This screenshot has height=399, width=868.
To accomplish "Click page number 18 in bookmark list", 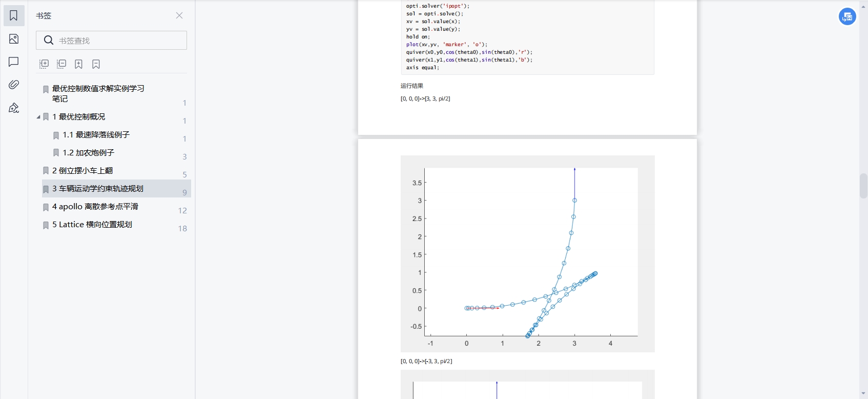I will click(x=182, y=229).
